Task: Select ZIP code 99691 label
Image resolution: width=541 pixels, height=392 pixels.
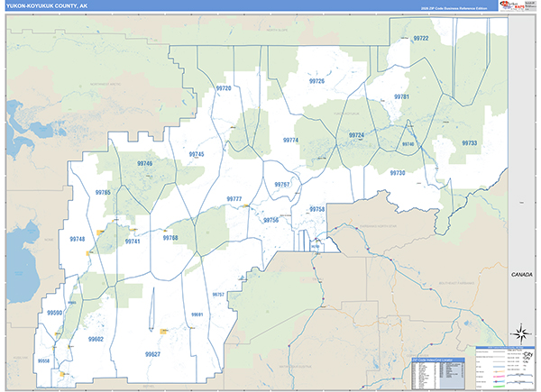Action: (197, 315)
